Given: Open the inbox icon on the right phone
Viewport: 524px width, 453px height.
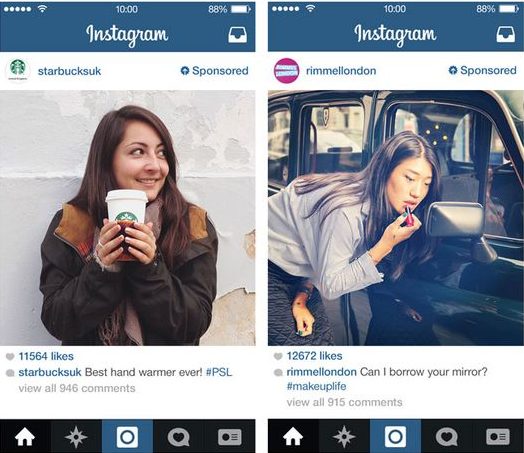Looking at the screenshot, I should click(x=506, y=34).
